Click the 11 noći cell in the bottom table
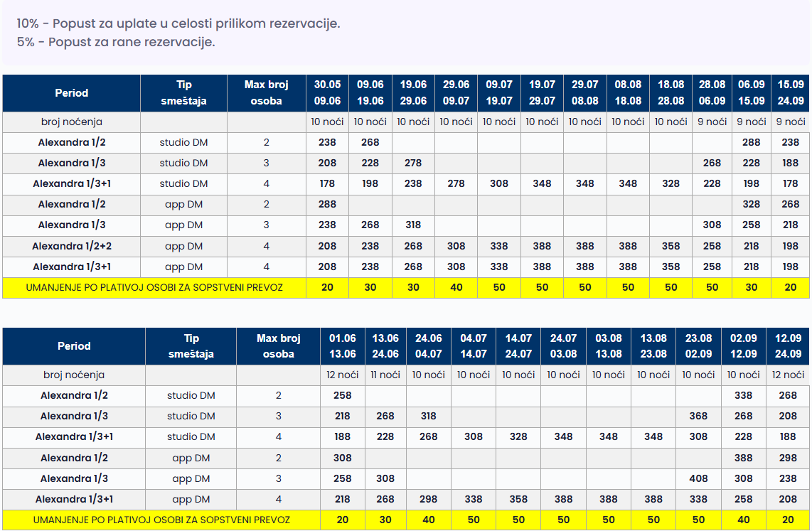The height and width of the screenshot is (531, 812). (x=385, y=375)
